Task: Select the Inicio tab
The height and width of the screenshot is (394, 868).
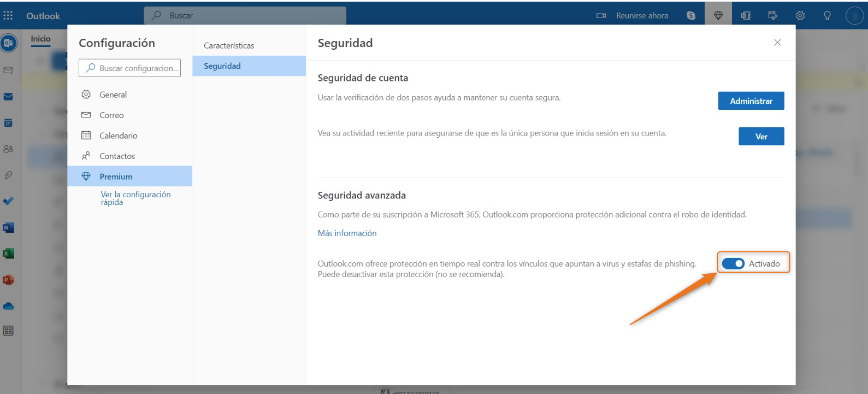Action: point(40,39)
